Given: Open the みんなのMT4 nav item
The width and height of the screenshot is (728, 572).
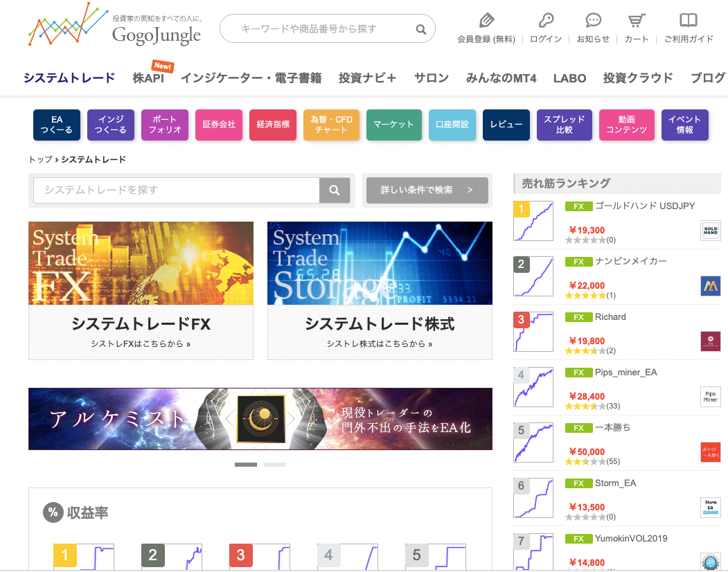Looking at the screenshot, I should [501, 78].
